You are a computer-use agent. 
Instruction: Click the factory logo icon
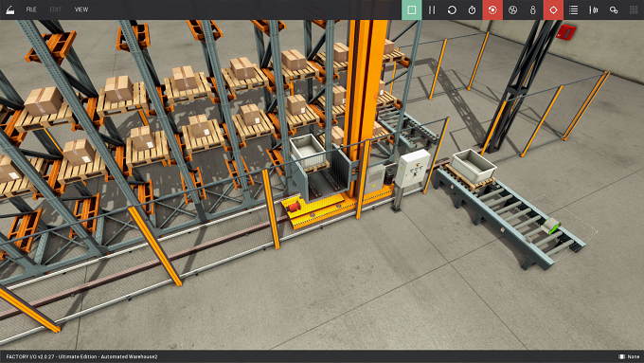coord(10,9)
